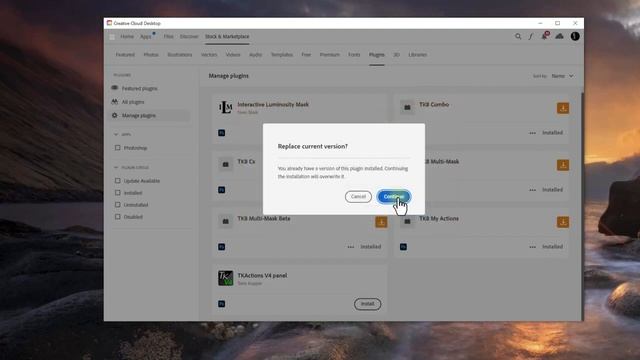The width and height of the screenshot is (640, 360).
Task: Click the TK8 Combo plugin icon
Action: tap(407, 107)
